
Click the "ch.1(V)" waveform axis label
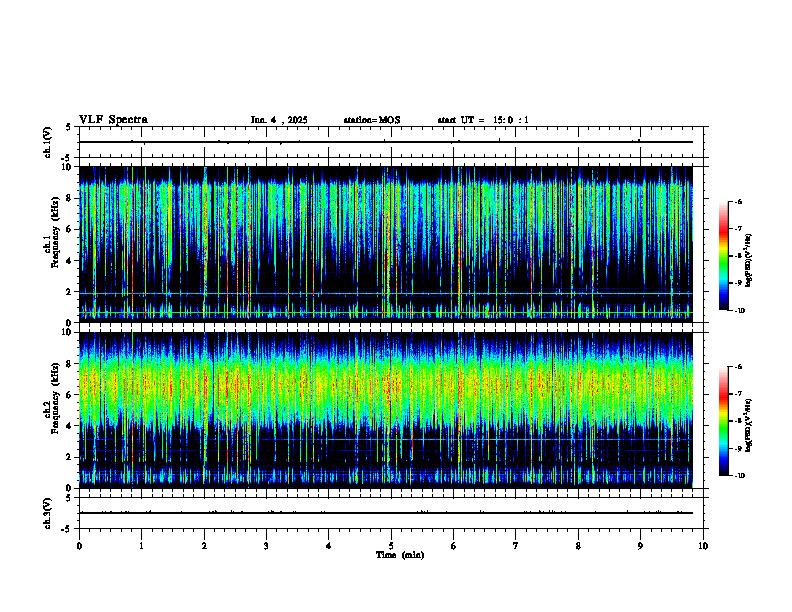click(48, 142)
